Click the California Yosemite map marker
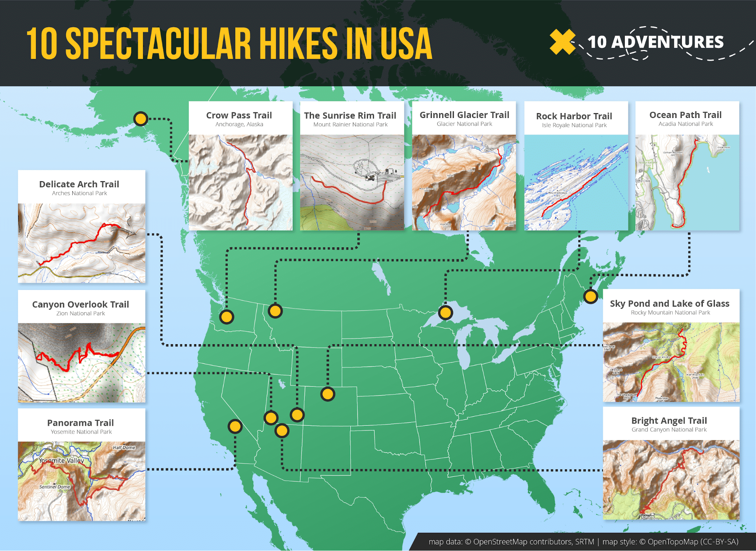 click(235, 427)
